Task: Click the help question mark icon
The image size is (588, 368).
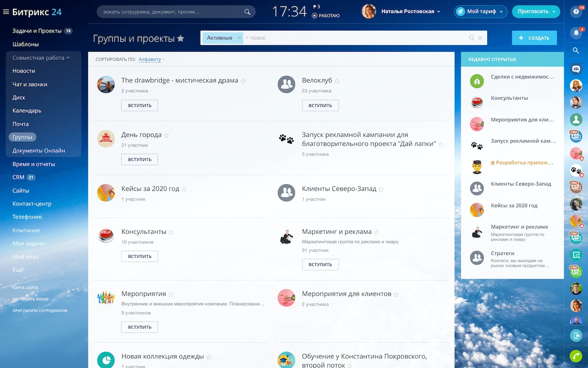Action: 576,12
